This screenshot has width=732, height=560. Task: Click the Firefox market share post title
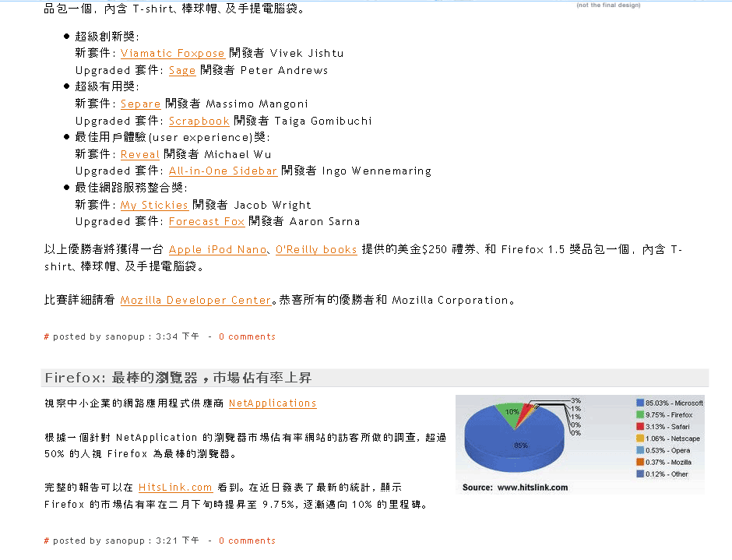[178, 378]
